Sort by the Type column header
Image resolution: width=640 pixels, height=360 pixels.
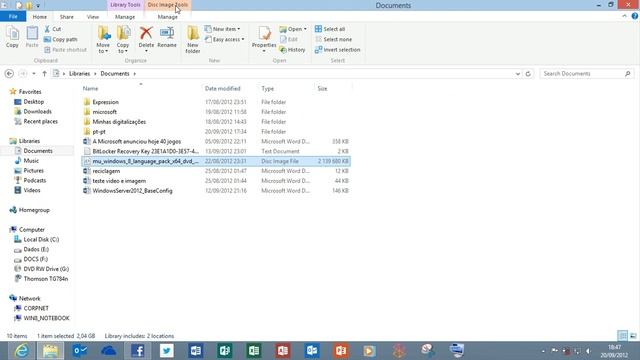[x=268, y=89]
